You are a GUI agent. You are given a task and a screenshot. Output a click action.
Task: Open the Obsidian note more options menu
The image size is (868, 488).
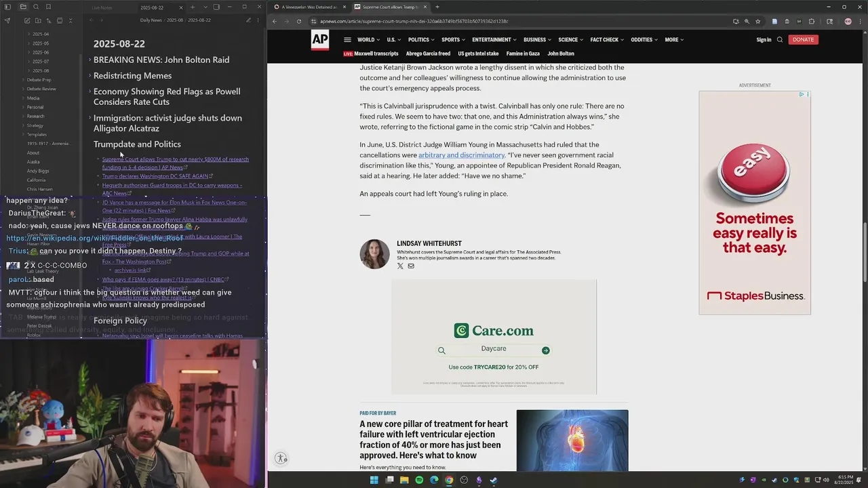point(258,20)
